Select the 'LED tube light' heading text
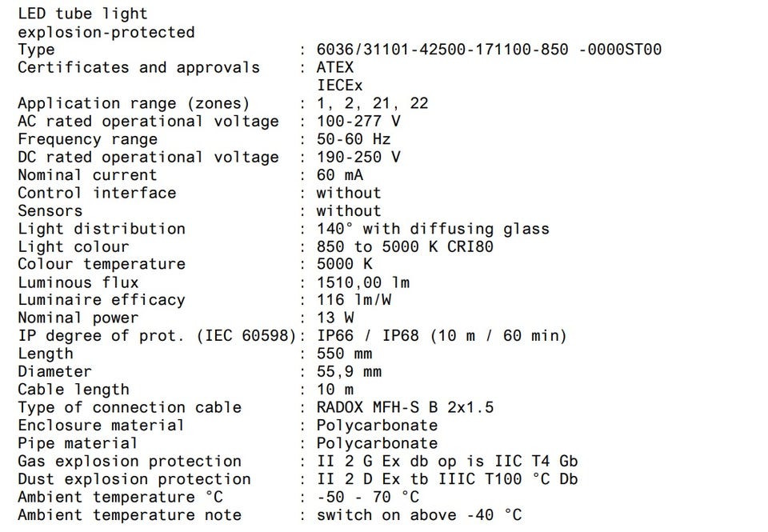The width and height of the screenshot is (768, 532). coord(82,14)
